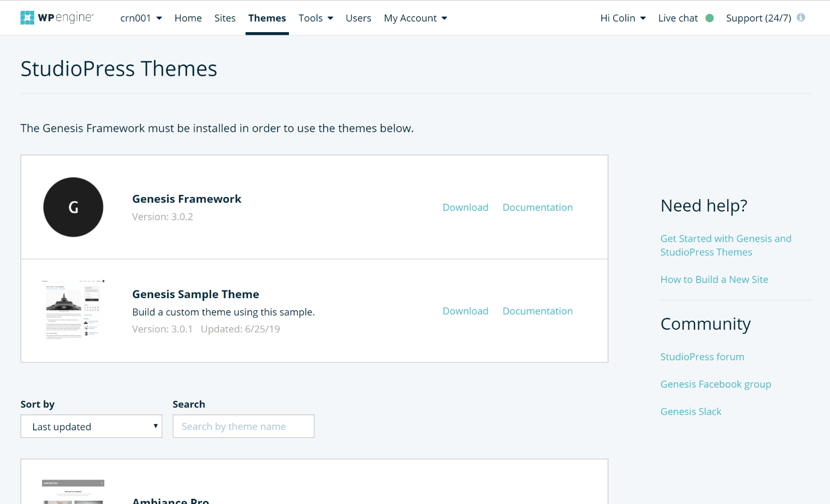Click the green Live chat status dot
The image size is (830, 504).
[709, 17]
